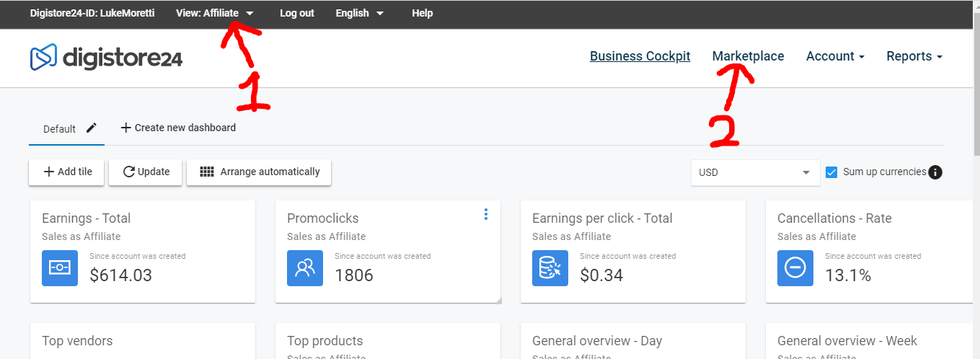Screen dimensions: 980x359
Task: Toggle the Sum up currencies checkbox
Action: click(x=831, y=172)
